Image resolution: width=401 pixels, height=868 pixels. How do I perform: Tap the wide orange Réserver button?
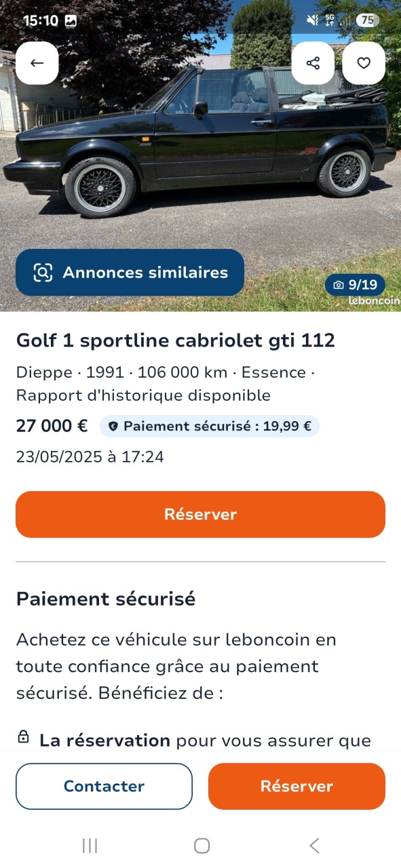(x=200, y=515)
